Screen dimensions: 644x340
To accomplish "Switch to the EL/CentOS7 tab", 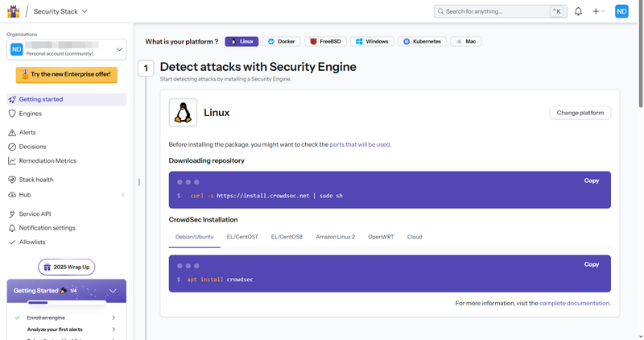I will [242, 237].
